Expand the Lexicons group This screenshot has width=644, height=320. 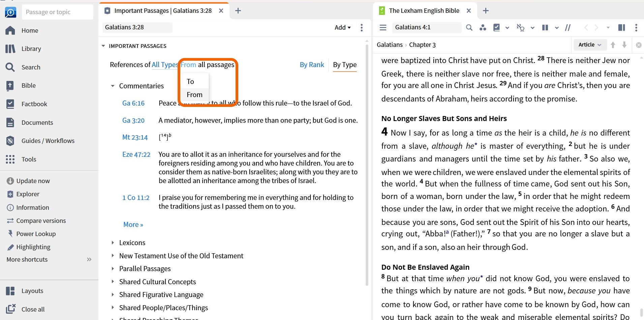[113, 242]
